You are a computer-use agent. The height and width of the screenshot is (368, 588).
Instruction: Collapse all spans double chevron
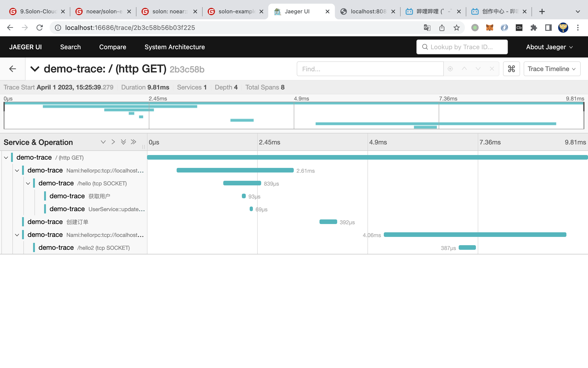point(133,142)
